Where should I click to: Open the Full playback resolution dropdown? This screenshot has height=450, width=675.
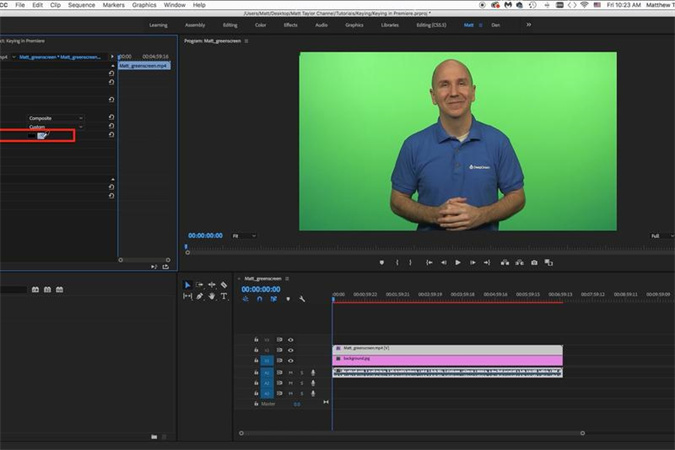(660, 236)
